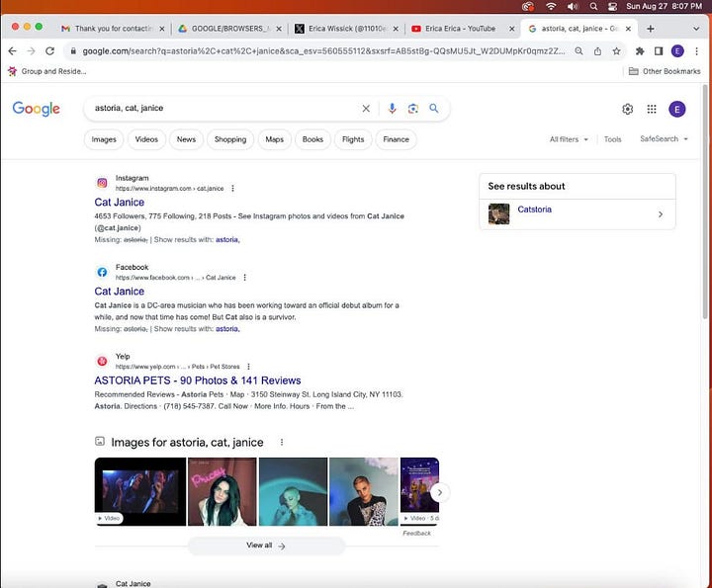Clear the search box text
Viewport: 712px width, 588px height.
pyautogui.click(x=366, y=109)
